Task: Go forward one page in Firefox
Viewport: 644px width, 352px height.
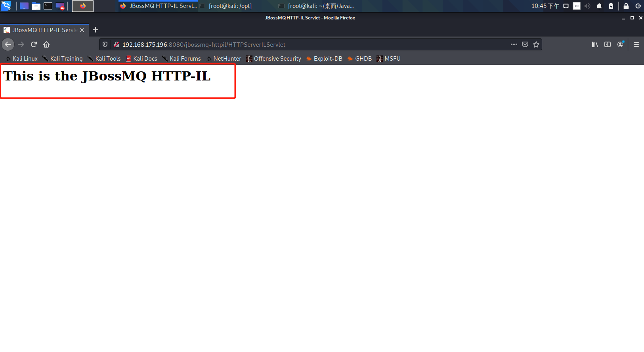Action: pos(21,44)
